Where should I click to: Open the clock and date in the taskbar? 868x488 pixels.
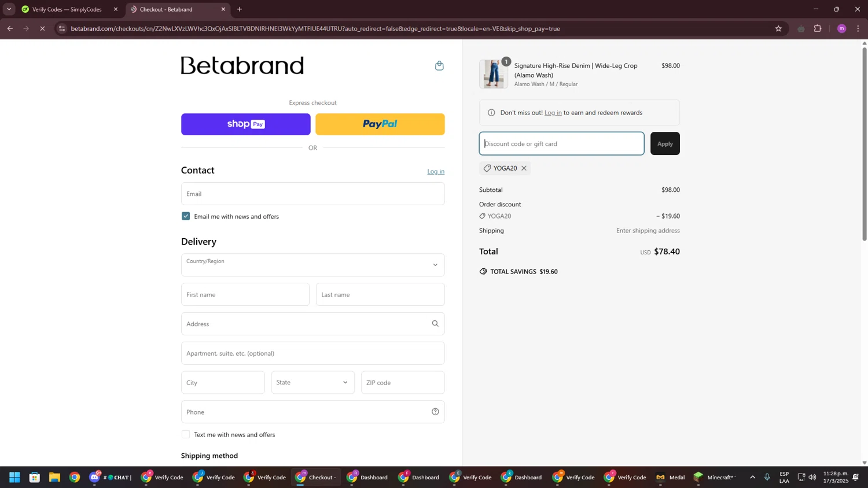[835, 478]
